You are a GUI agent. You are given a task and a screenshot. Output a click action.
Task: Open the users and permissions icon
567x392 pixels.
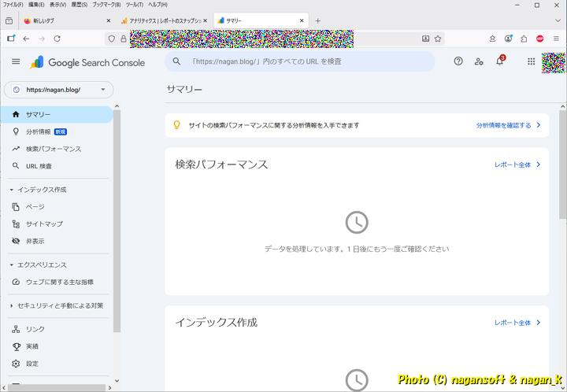click(479, 61)
